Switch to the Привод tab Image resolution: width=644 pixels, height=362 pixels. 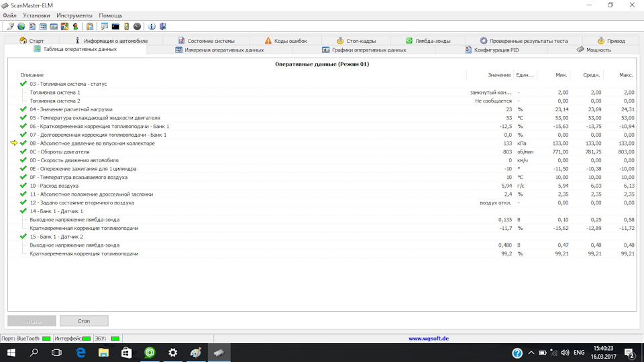pyautogui.click(x=610, y=41)
